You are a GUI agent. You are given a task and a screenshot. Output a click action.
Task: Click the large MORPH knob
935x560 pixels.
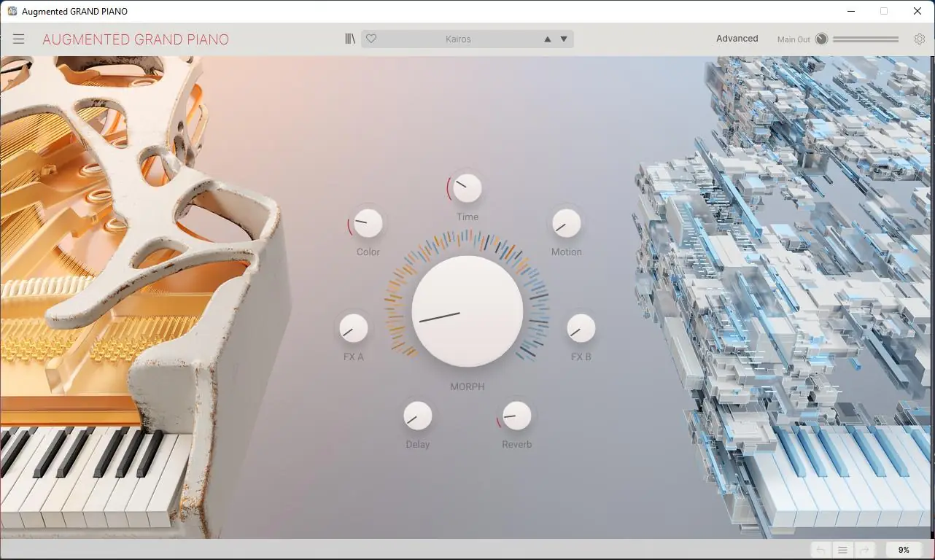click(467, 311)
